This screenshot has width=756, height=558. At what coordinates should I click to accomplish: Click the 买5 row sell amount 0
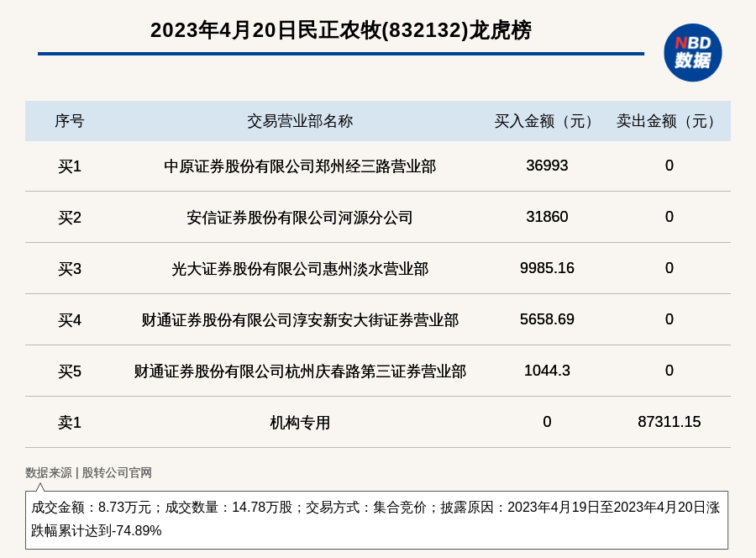[x=669, y=371]
